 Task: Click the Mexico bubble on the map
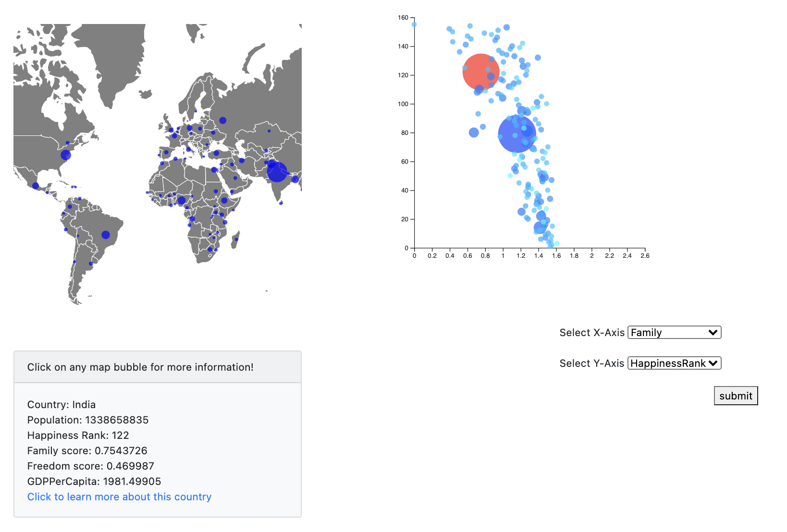(x=36, y=186)
